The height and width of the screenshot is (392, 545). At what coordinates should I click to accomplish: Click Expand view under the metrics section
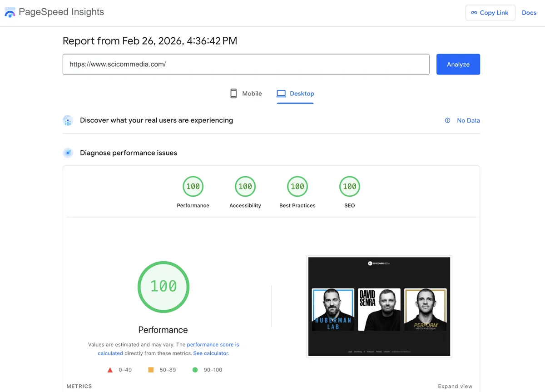(x=455, y=386)
